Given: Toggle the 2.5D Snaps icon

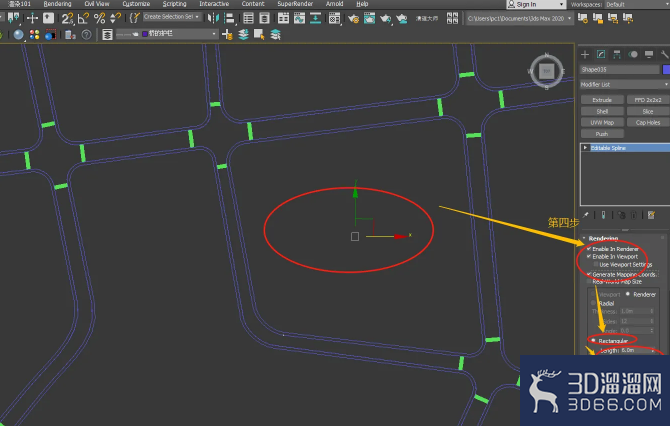Looking at the screenshot, I should coord(67,18).
